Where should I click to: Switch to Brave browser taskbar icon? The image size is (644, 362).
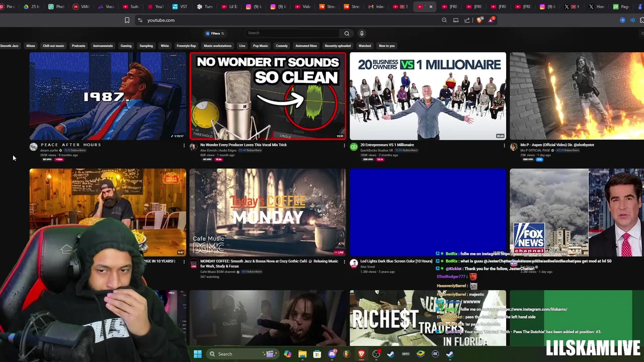361,354
